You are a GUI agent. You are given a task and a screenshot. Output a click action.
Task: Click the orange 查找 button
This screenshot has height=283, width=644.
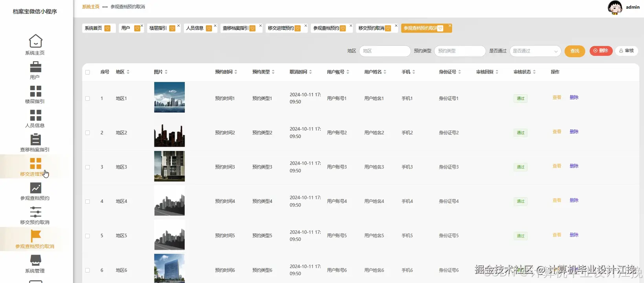point(575,51)
